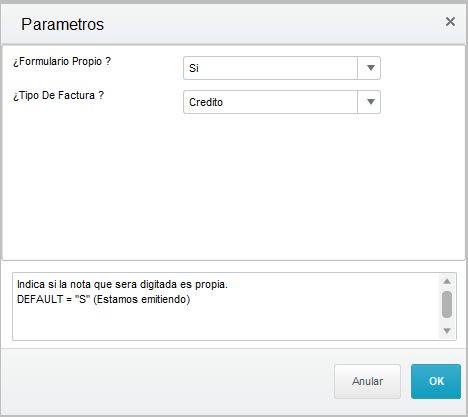
Task: Click the ¿Tipo De Factura ? label
Action: click(59, 95)
